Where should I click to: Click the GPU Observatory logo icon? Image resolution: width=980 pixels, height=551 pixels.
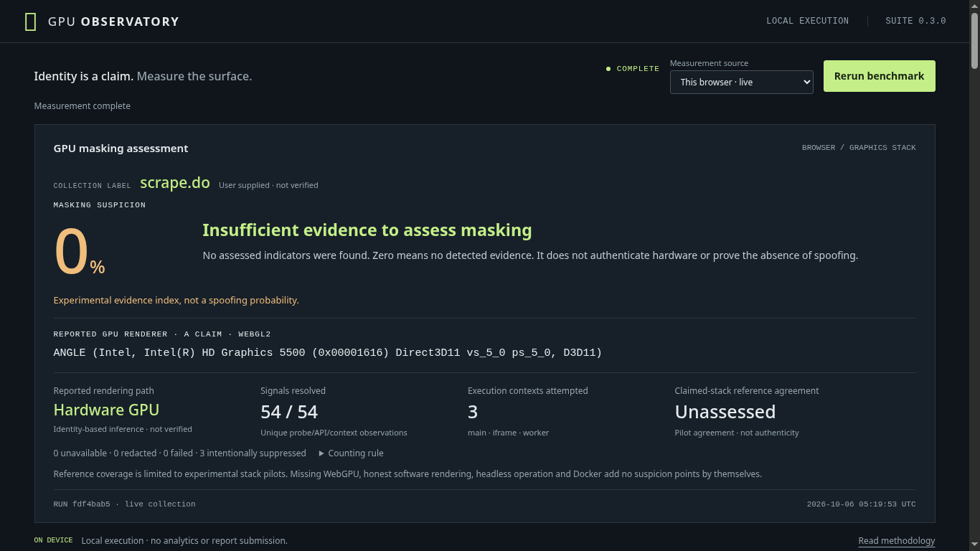(30, 22)
